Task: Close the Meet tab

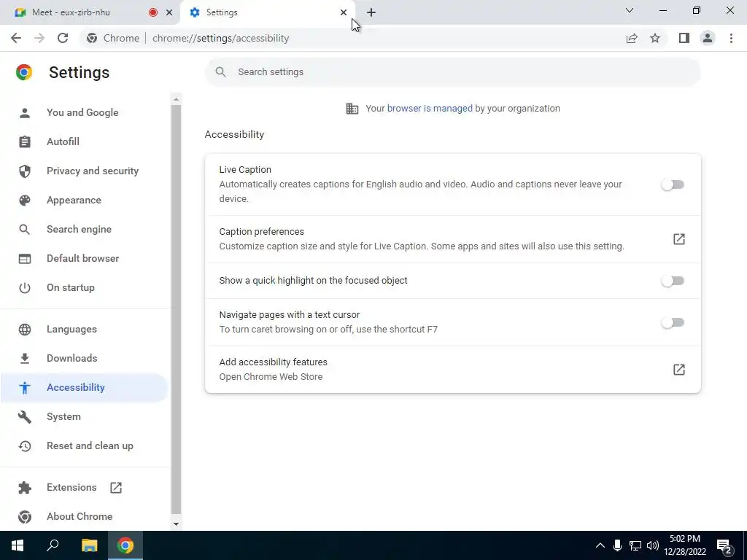Action: (x=169, y=12)
